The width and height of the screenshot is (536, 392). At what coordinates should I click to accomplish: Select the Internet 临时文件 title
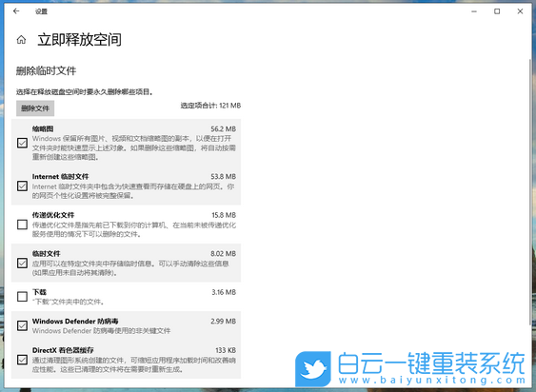[x=61, y=176]
